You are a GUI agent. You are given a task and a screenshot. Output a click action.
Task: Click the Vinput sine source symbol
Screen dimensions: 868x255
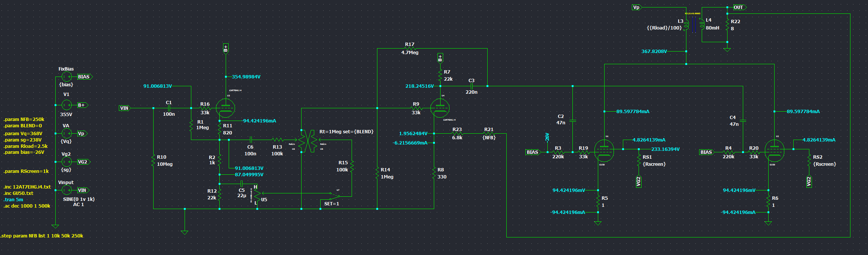[67, 190]
